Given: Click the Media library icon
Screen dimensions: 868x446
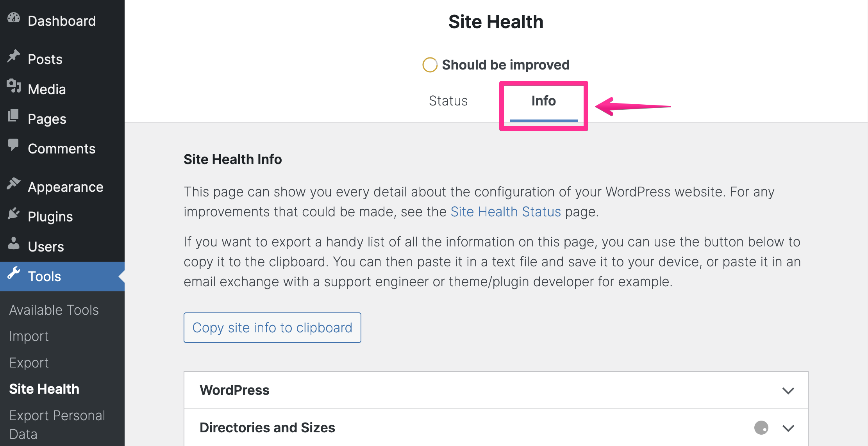Looking at the screenshot, I should (x=14, y=87).
